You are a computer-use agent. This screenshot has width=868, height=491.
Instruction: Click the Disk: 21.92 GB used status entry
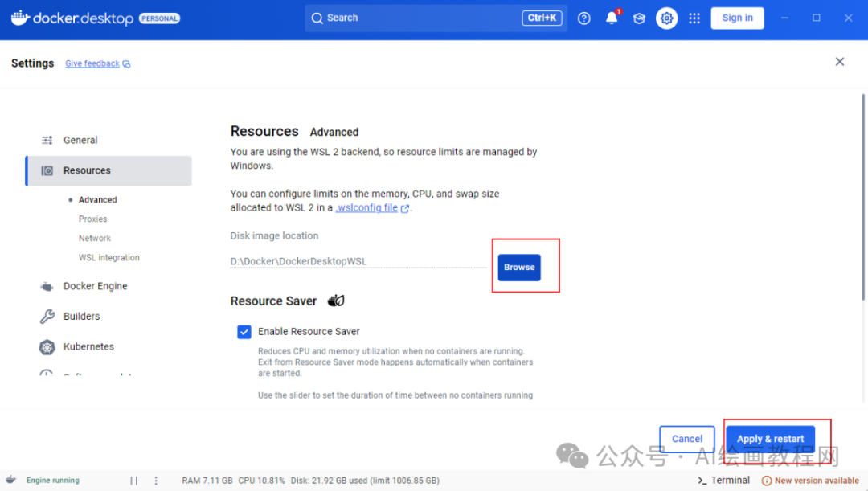coord(365,481)
